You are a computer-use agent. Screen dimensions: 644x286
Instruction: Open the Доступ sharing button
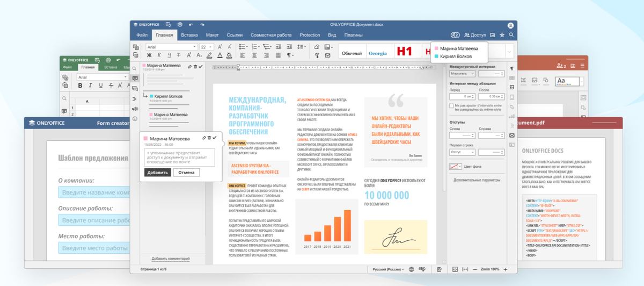pyautogui.click(x=475, y=35)
